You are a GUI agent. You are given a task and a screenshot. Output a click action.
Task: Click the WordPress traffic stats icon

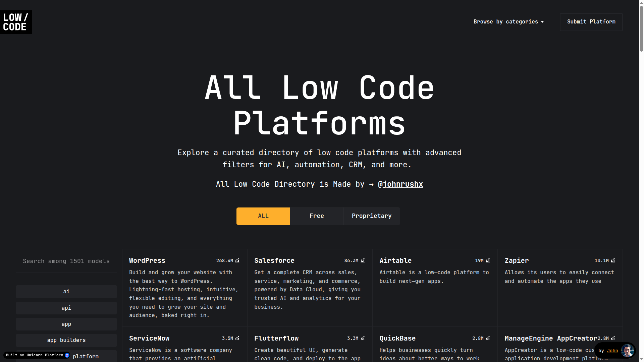[237, 260]
